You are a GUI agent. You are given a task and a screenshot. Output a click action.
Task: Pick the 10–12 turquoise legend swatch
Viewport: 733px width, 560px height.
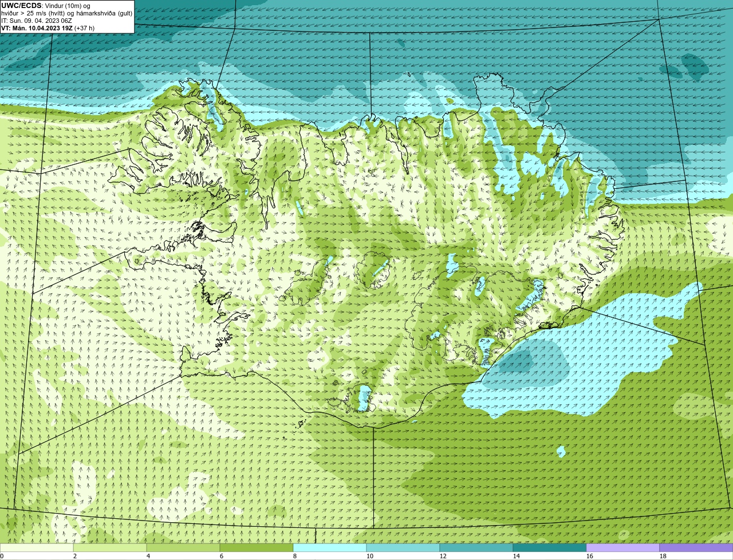click(404, 547)
